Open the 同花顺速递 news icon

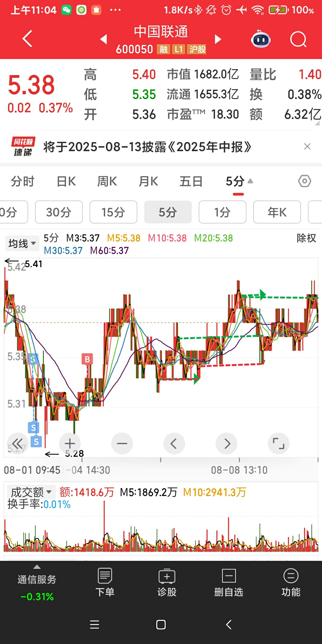coord(23,146)
